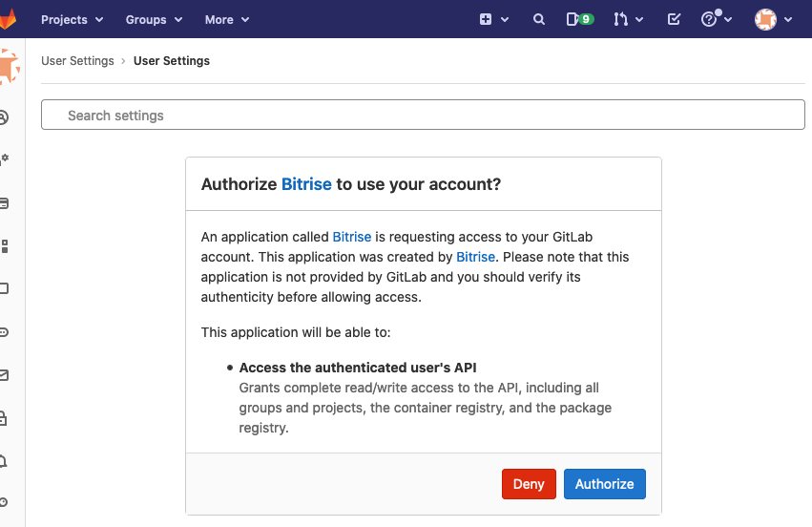Screen dimensions: 812x527
Task: Open the Password lock sidebar icon
Action: [x=3, y=417]
